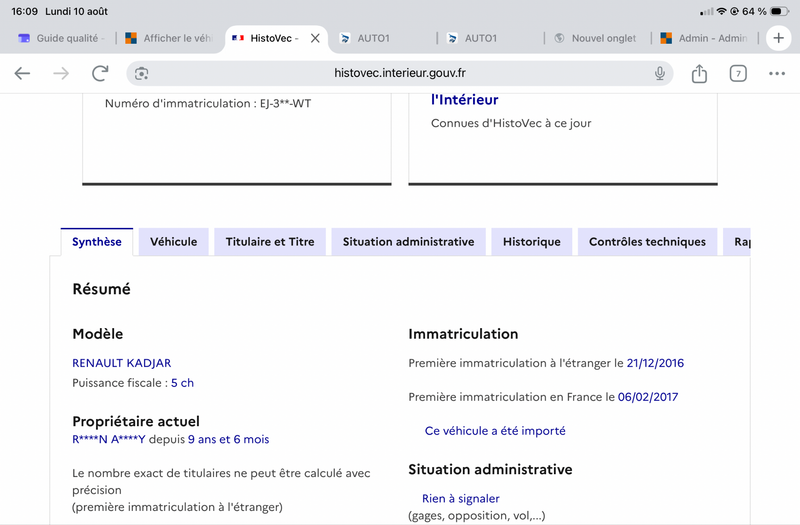
Task: Click the browser forward arrow
Action: pos(61,73)
